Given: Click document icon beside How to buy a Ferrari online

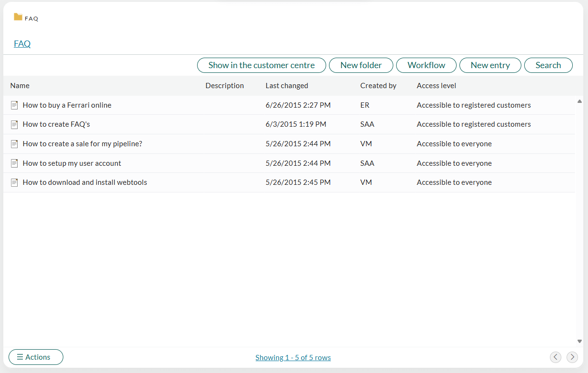Looking at the screenshot, I should (x=14, y=105).
